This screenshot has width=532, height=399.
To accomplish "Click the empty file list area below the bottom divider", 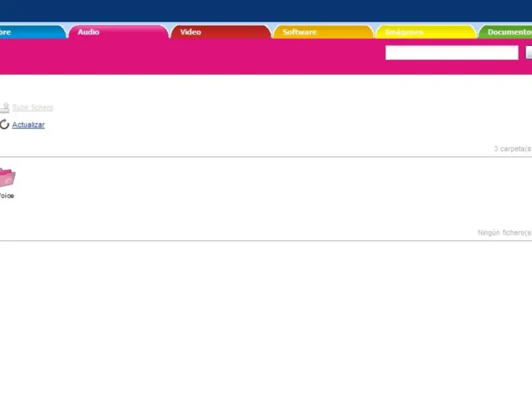I will click(x=266, y=319).
